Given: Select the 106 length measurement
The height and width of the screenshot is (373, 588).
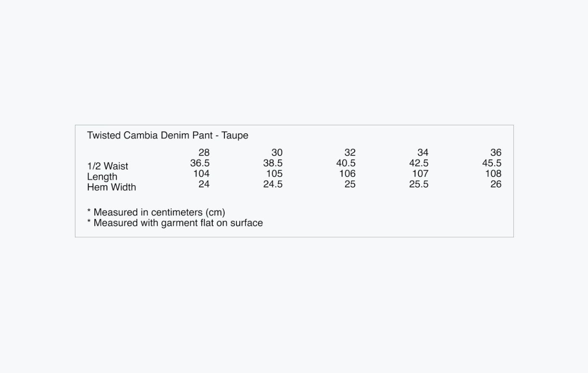Looking at the screenshot, I should click(x=347, y=174).
